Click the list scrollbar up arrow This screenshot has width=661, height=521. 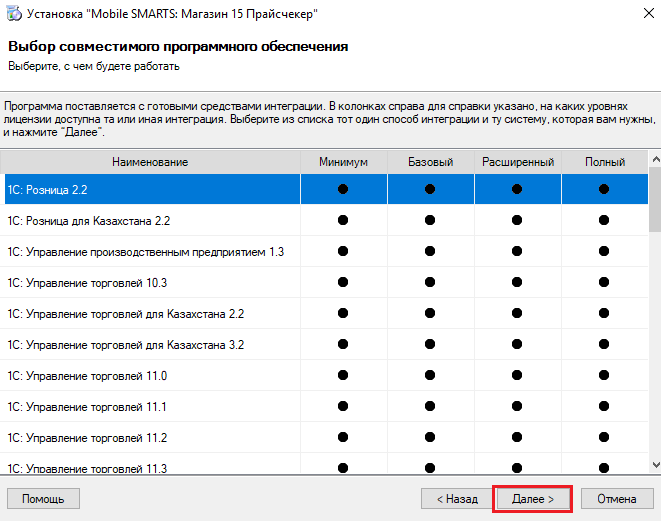coord(656,159)
